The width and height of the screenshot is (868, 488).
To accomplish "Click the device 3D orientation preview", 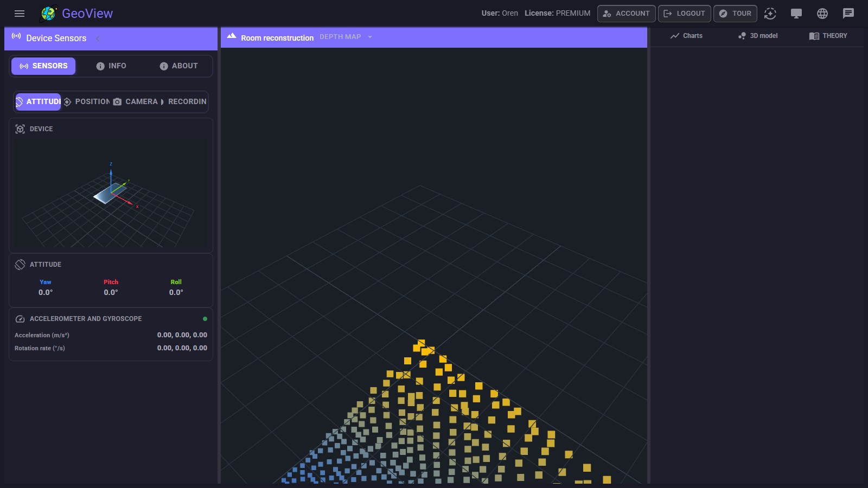I will coord(111,194).
